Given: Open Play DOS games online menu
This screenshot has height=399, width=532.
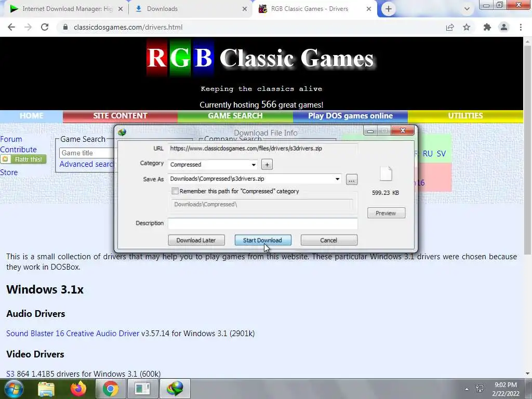Looking at the screenshot, I should coord(350,116).
